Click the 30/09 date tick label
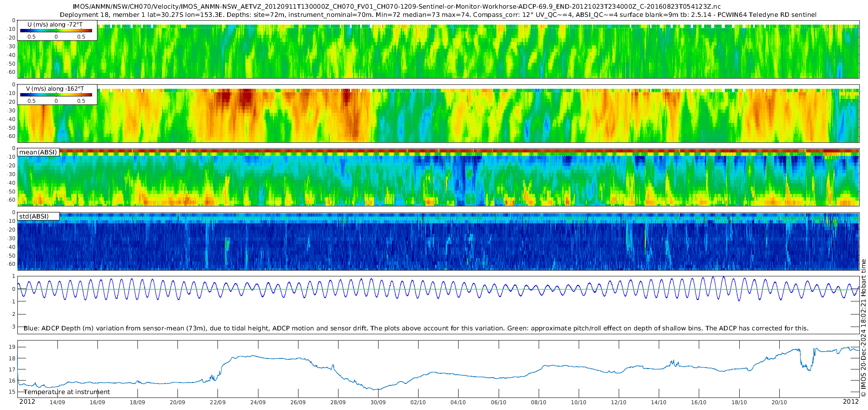The height and width of the screenshot is (410, 868). tap(378, 402)
